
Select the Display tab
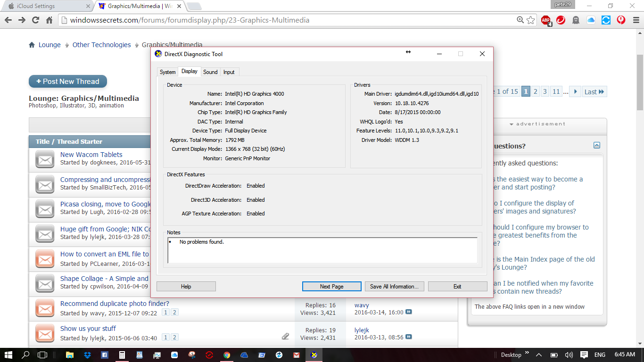pyautogui.click(x=190, y=71)
